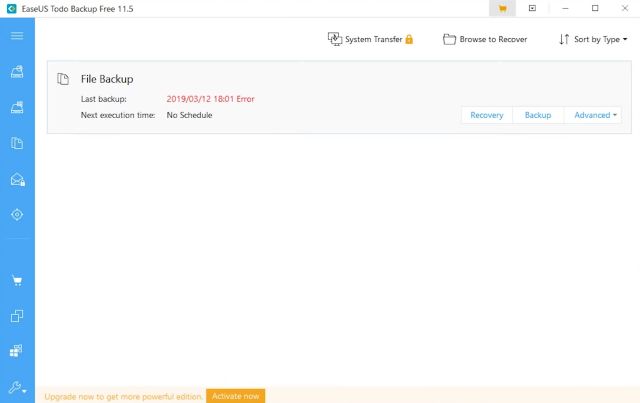Click the File Backup task icon
The image size is (640, 403).
tap(63, 79)
